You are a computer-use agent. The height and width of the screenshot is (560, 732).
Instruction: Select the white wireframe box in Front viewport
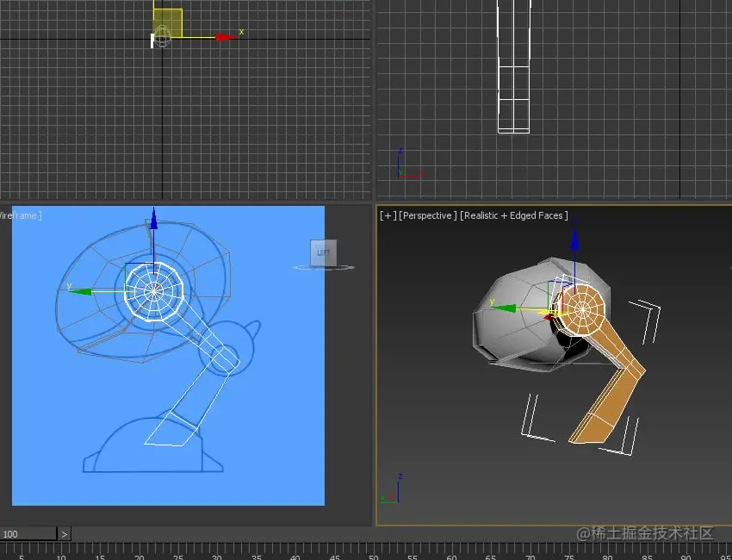pos(513,67)
